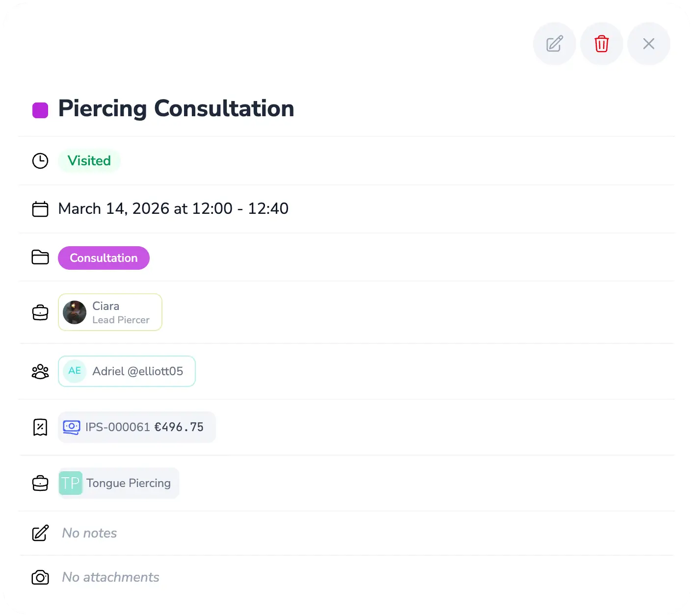
Task: Select staff member Ciara, Lead Piercer
Action: [x=110, y=312]
